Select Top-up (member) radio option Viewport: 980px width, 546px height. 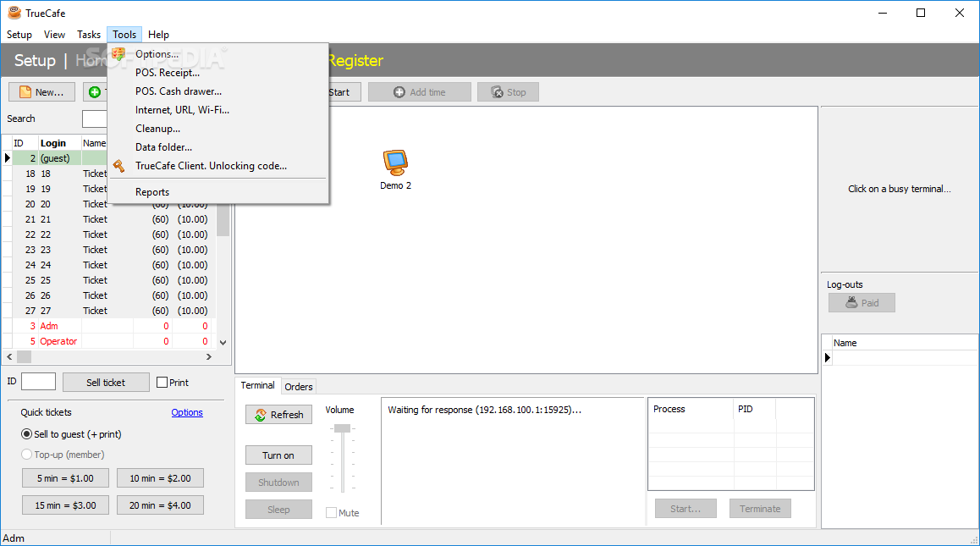[27, 455]
